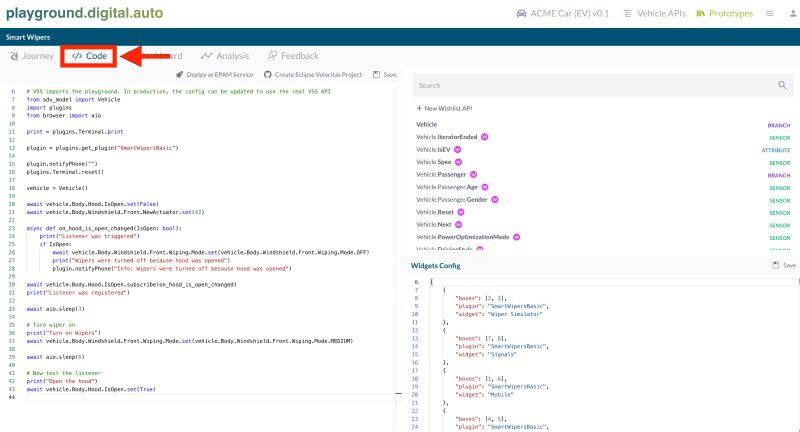Viewport: 800px width, 432px height.
Task: Click the rocket deploy icon
Action: pos(180,74)
